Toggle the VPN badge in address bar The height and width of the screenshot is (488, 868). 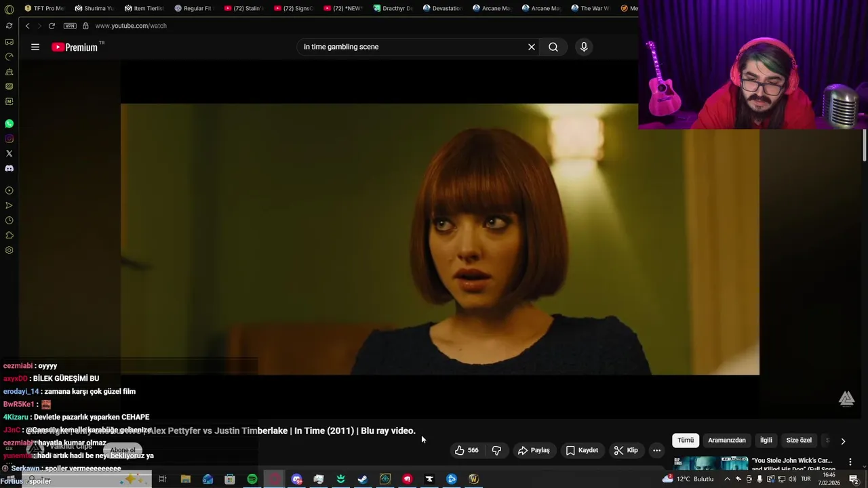click(70, 26)
